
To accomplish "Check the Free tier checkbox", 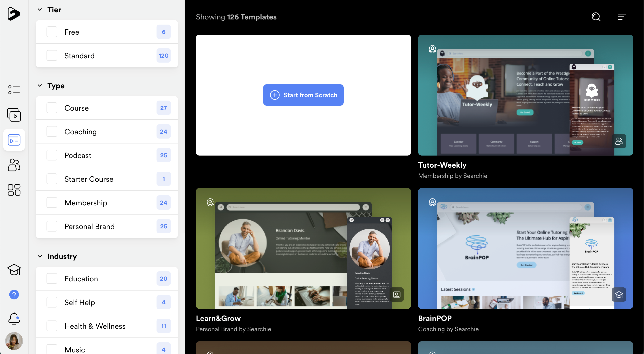I will [52, 32].
